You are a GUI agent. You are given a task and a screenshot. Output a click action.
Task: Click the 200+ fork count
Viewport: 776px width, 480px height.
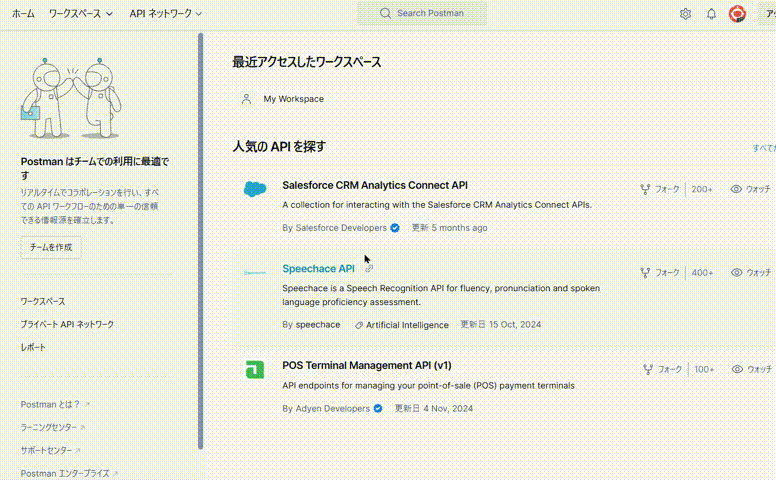click(702, 189)
